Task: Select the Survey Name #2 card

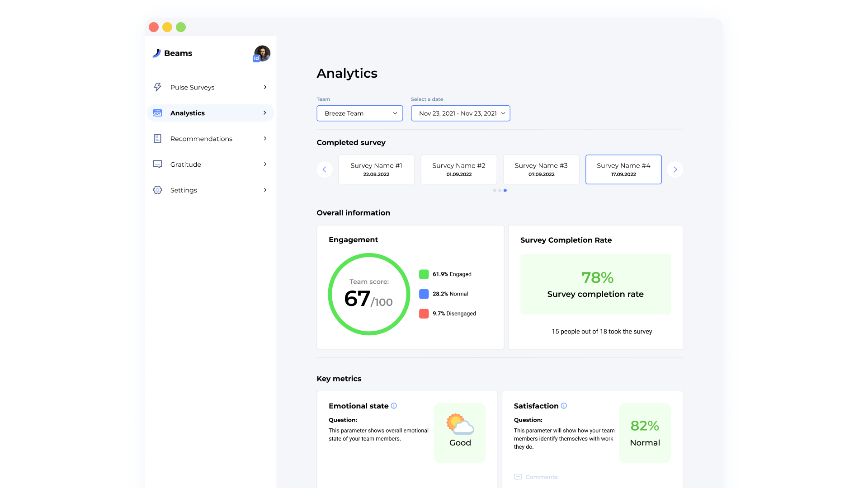Action: click(458, 169)
